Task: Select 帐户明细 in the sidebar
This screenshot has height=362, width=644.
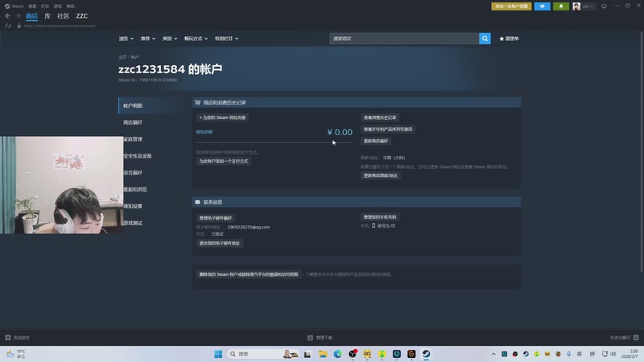Action: point(133,105)
